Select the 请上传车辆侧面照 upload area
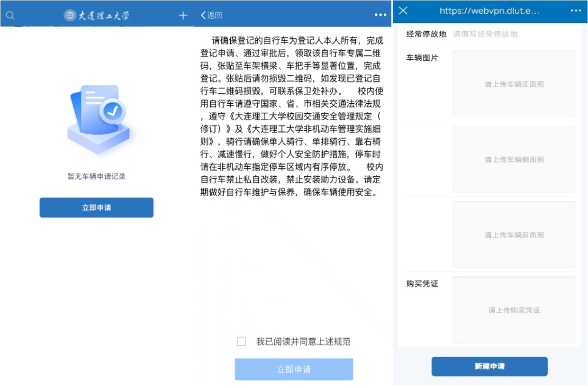This screenshot has height=388, width=588. tap(514, 160)
